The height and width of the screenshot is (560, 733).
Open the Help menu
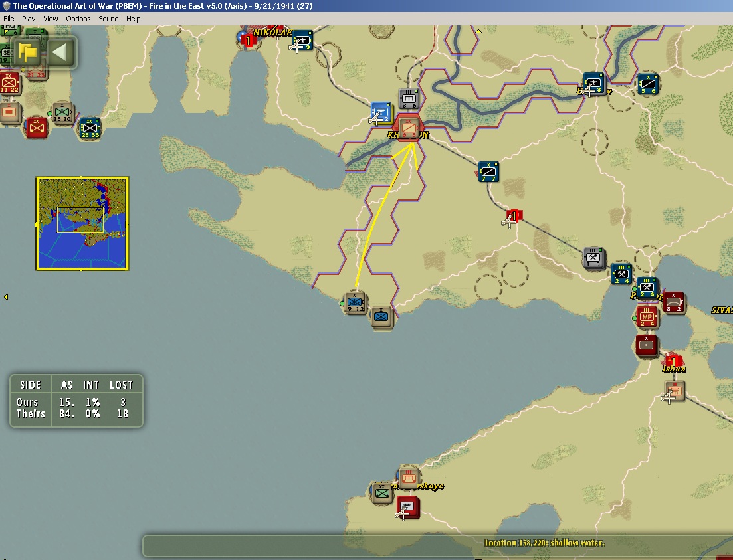coord(133,19)
